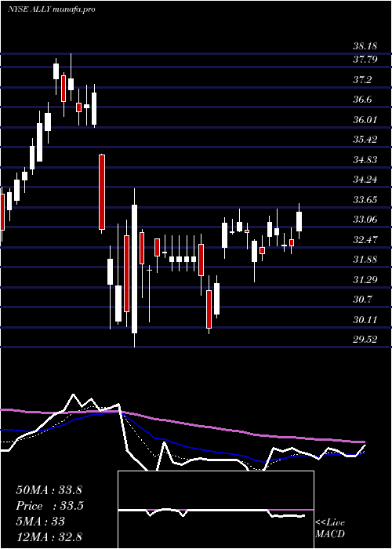Screen dimensions: 392x549
Task: Click the 29.52 price label
Action: (365, 340)
